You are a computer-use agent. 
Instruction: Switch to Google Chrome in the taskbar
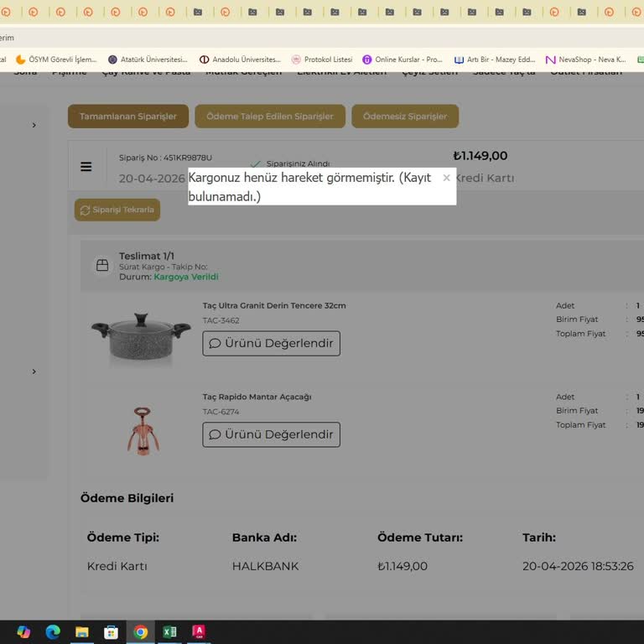click(x=141, y=631)
